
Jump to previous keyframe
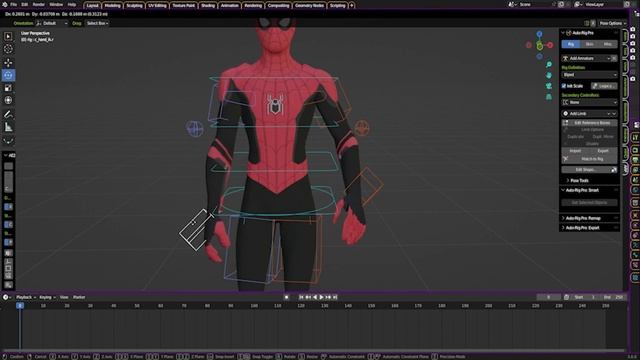click(x=308, y=297)
